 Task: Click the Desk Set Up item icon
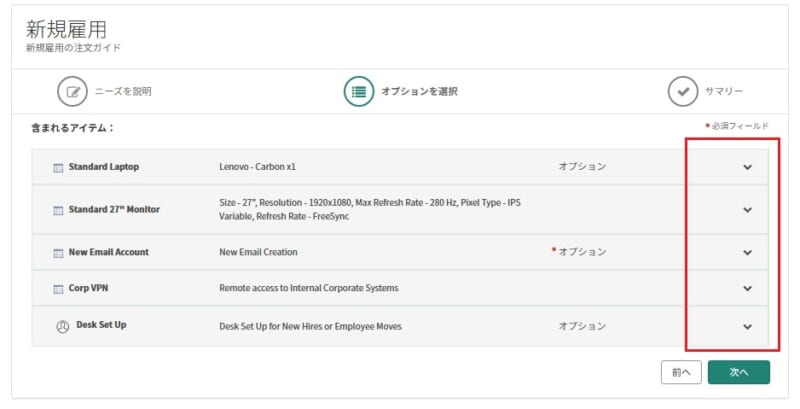[x=62, y=326]
